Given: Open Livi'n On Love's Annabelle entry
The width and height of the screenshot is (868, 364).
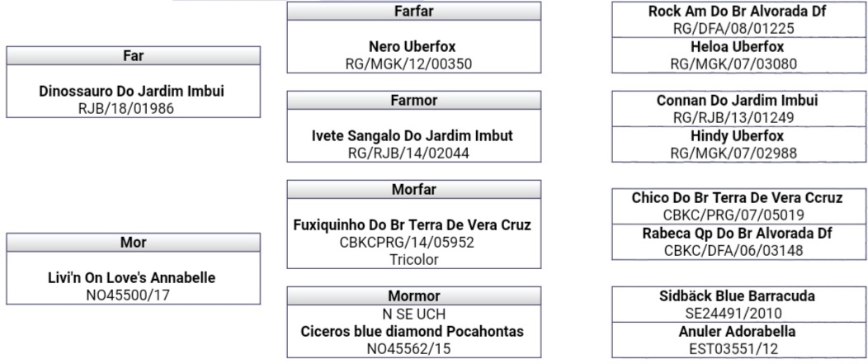Looking at the screenshot, I should pos(132,278).
